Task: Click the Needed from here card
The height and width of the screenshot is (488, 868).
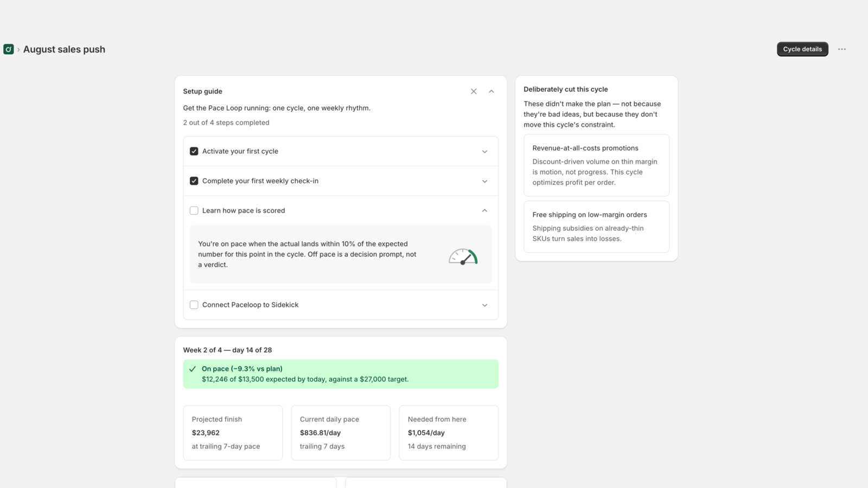Action: (449, 433)
